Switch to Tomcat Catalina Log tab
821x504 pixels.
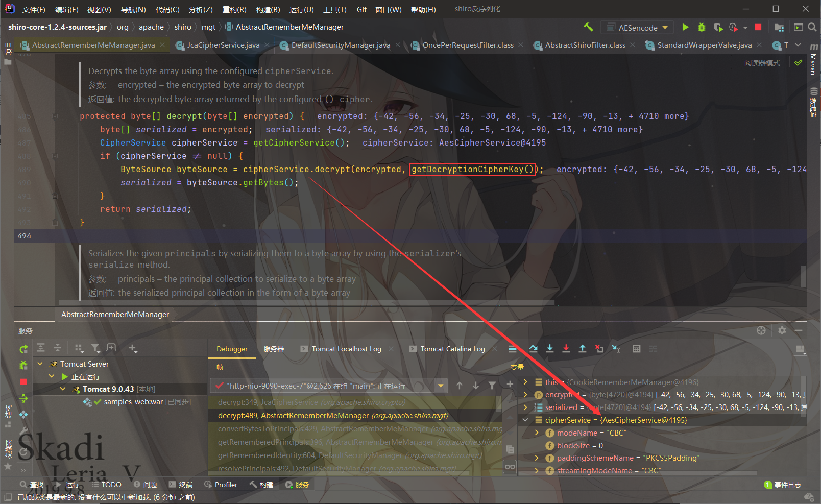452,349
